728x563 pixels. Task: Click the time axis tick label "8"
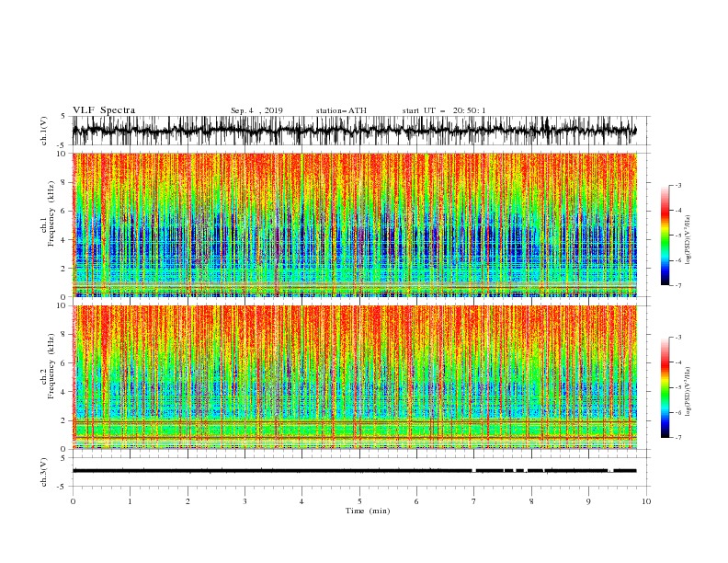pyautogui.click(x=531, y=501)
